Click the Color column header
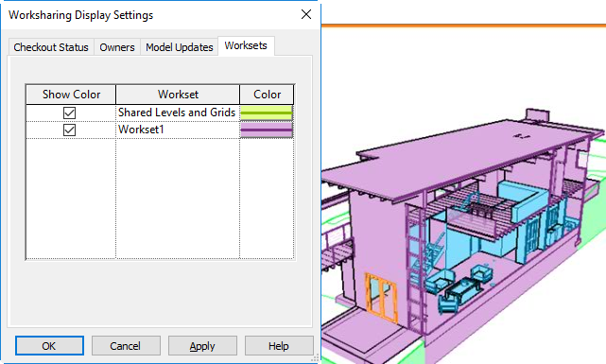 point(267,95)
